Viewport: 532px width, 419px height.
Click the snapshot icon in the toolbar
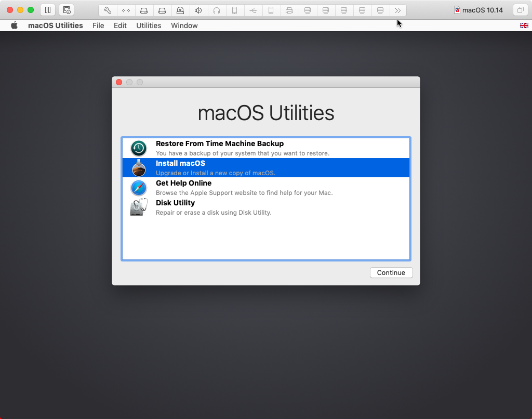tap(66, 10)
